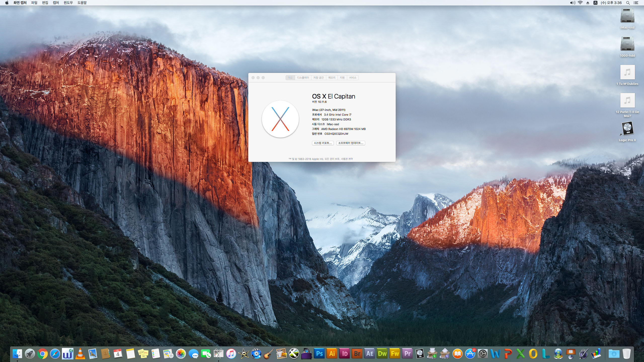Screen dimensions: 644x362
Task: Launch Adobe Illustrator in the dock
Action: pyautogui.click(x=332, y=354)
